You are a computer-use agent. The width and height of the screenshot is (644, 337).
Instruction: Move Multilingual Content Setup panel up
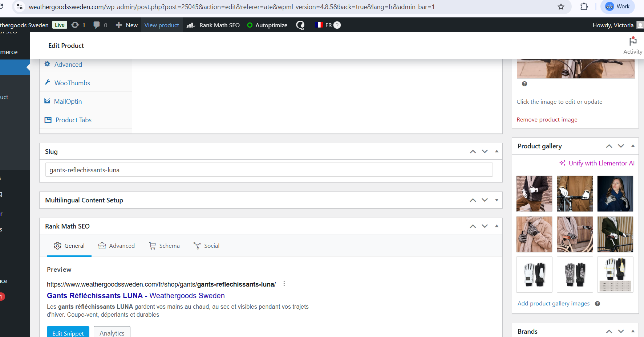coord(473,200)
